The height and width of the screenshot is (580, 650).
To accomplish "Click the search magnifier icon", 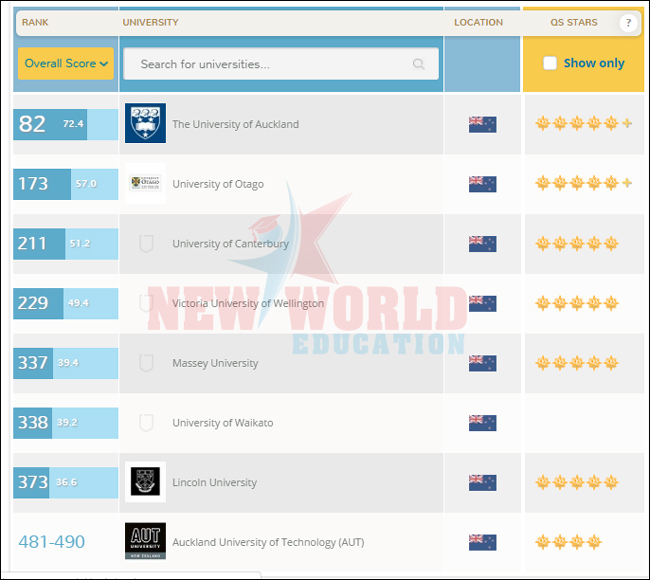I will point(419,64).
